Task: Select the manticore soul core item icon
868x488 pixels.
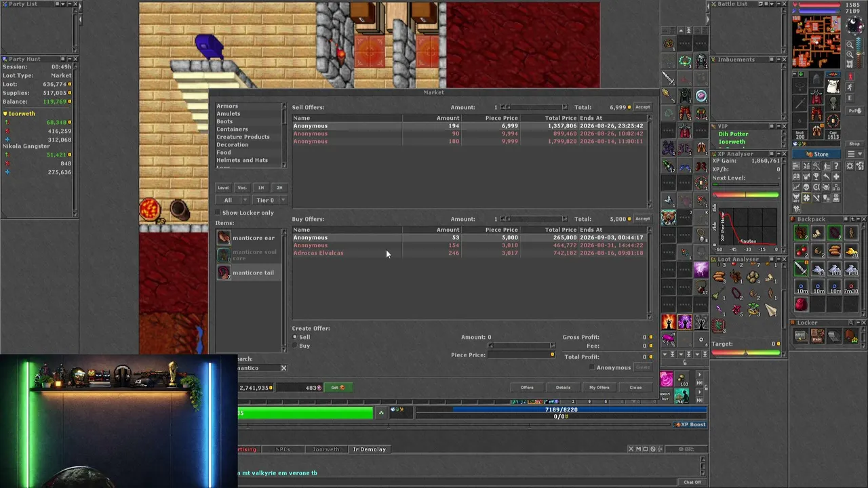Action: pos(224,255)
